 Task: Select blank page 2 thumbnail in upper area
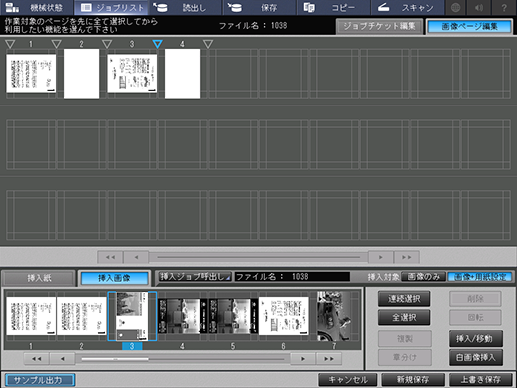pyautogui.click(x=81, y=74)
